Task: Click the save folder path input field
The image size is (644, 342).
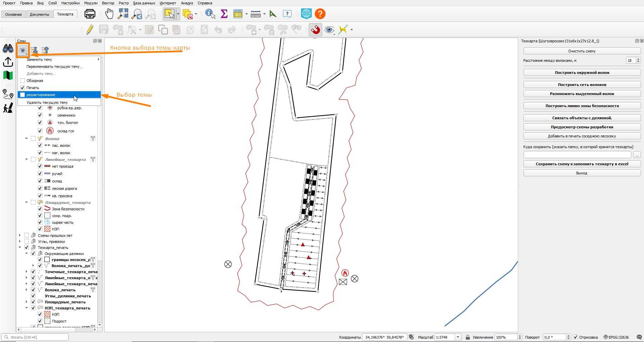Action: click(577, 155)
